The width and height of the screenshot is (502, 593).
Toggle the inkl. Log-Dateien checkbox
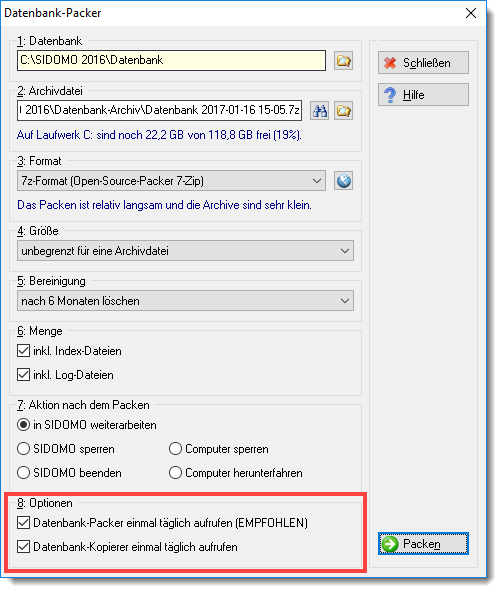23,375
